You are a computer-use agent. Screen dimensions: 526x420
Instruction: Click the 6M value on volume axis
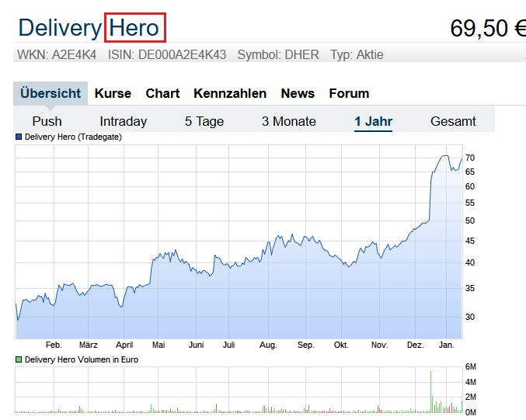(x=470, y=366)
